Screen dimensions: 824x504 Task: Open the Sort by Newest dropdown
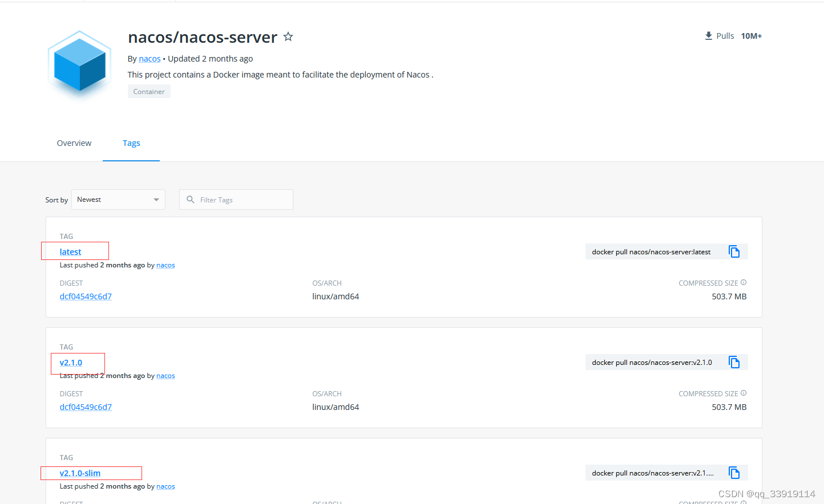pyautogui.click(x=118, y=199)
